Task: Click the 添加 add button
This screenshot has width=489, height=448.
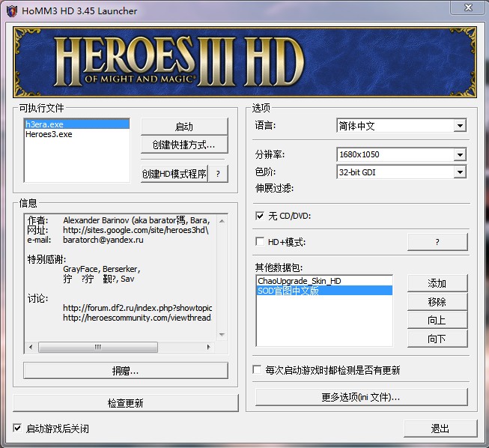Action: tap(437, 283)
